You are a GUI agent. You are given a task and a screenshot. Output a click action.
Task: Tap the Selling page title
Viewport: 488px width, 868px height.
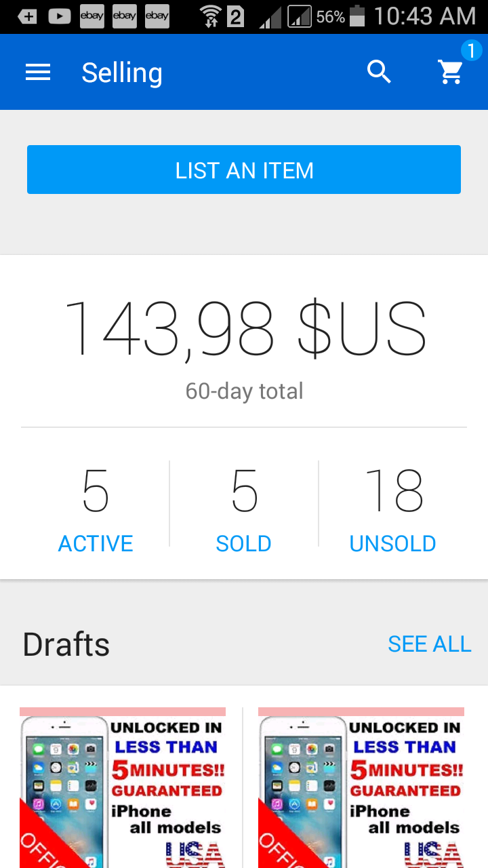(122, 73)
